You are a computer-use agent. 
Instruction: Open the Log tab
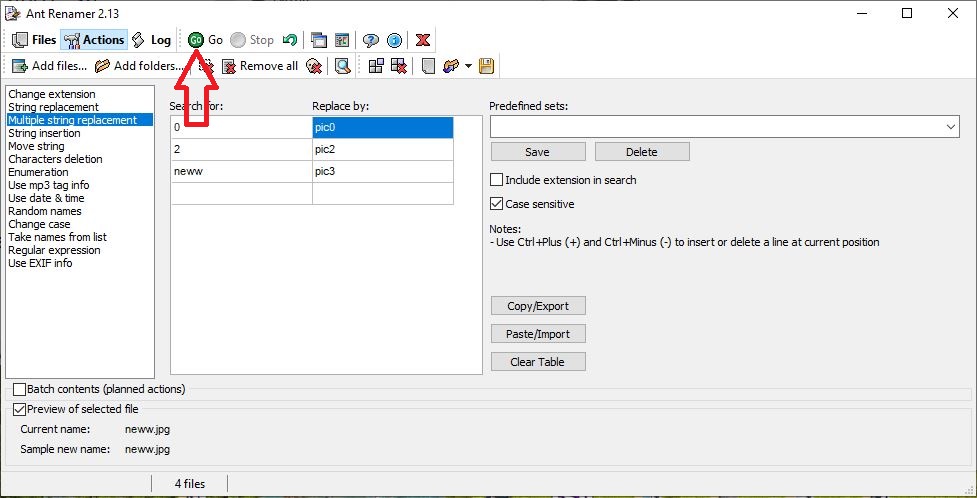151,40
